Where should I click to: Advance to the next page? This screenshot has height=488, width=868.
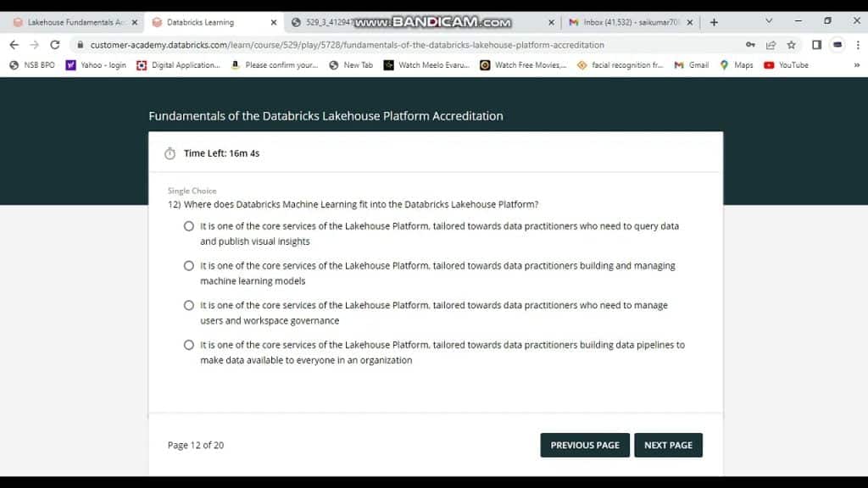[668, 445]
